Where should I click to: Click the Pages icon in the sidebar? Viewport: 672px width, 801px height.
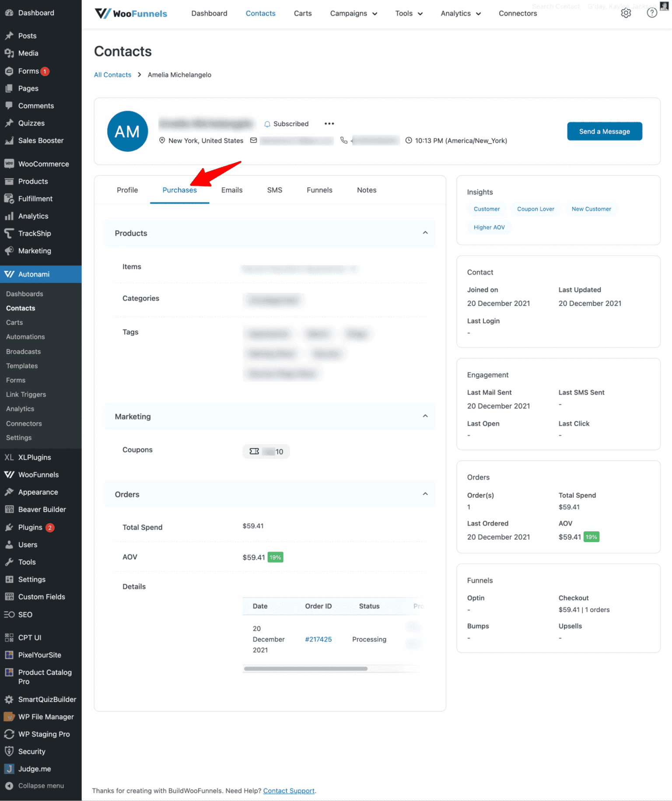tap(9, 88)
